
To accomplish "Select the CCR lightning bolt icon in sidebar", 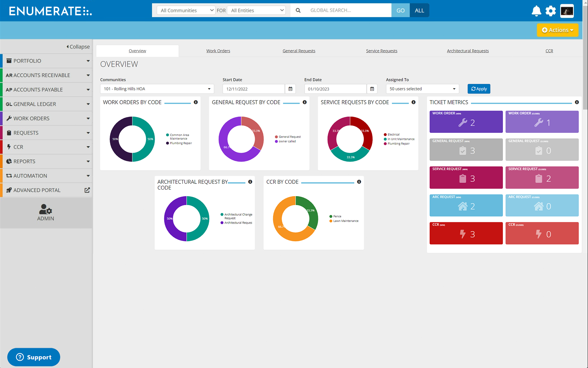I will [x=9, y=147].
